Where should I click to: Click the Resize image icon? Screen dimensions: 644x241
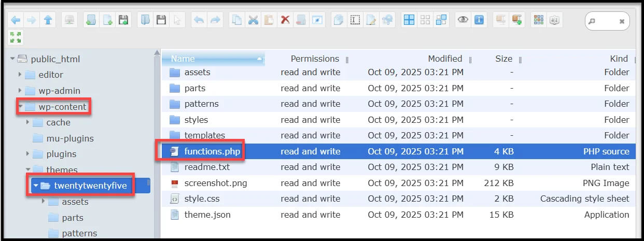click(x=387, y=20)
